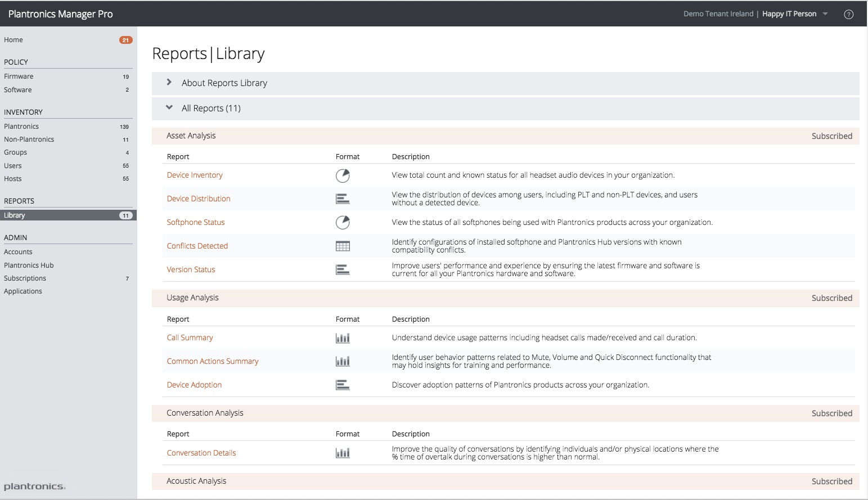The height and width of the screenshot is (500, 868).
Task: Go to Home in the sidebar
Action: point(14,40)
